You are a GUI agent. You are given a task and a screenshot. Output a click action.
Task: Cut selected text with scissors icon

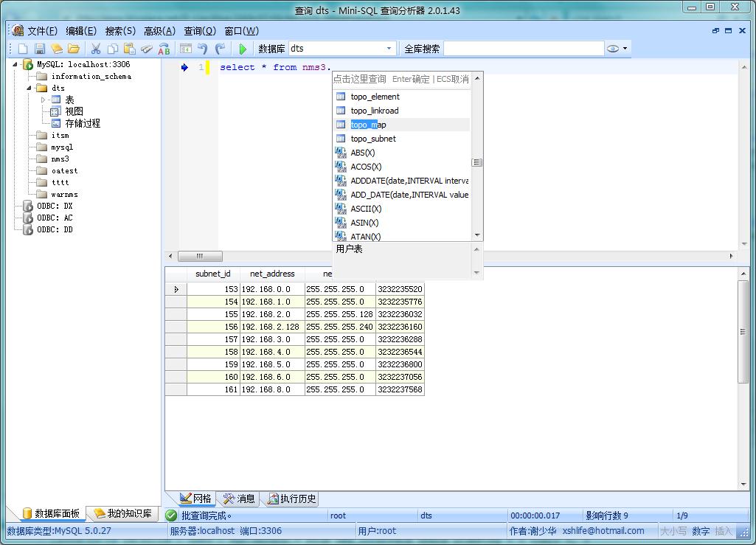96,49
